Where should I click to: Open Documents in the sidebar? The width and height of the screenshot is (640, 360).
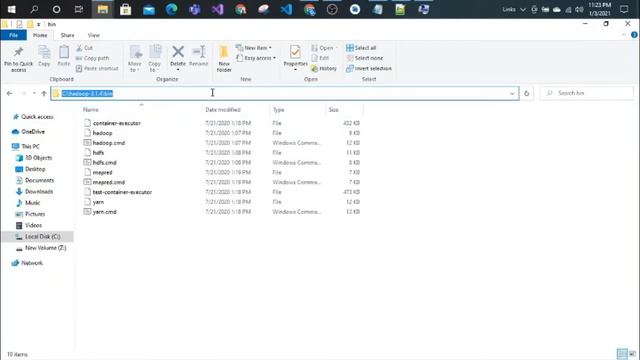click(x=39, y=180)
